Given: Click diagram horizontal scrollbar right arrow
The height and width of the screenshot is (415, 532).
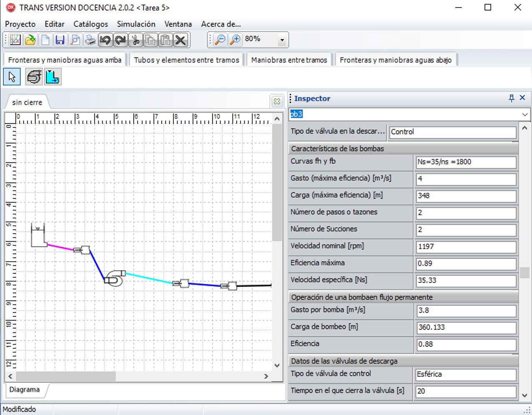Looking at the screenshot, I should point(266,376).
